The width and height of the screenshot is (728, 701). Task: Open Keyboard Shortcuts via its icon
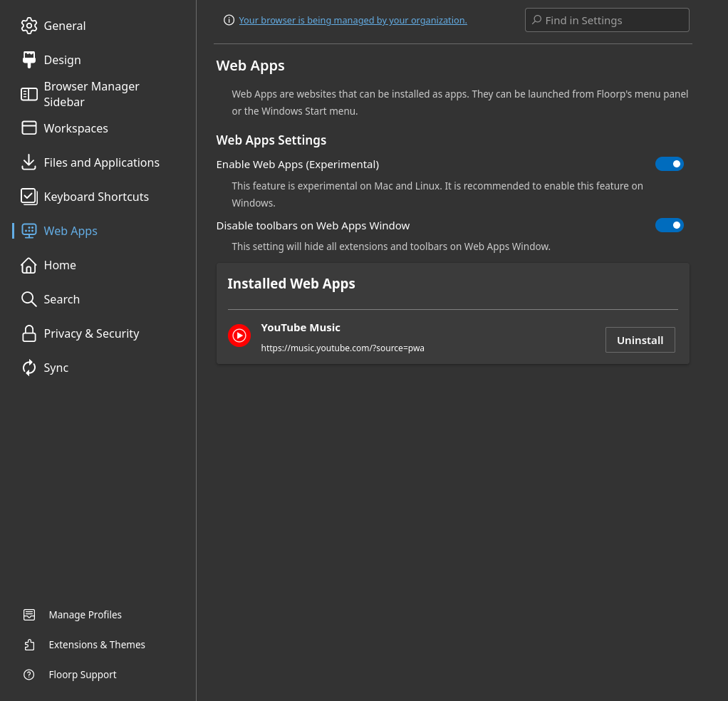click(x=29, y=197)
